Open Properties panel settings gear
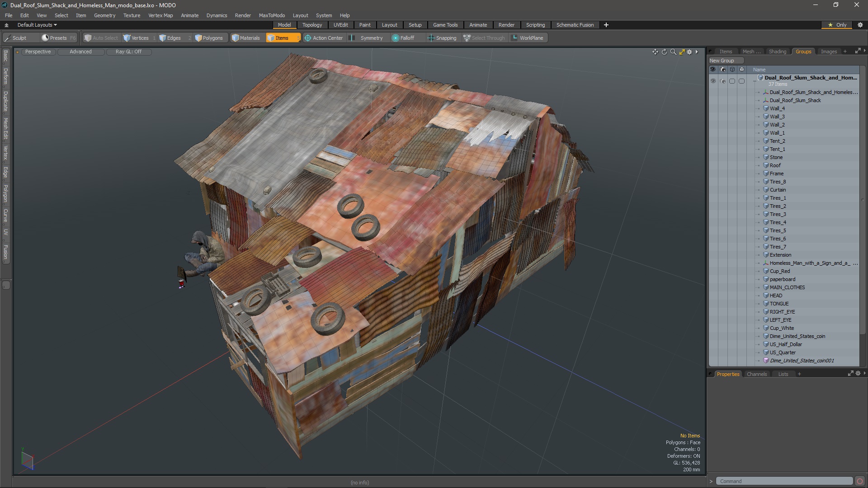 pyautogui.click(x=858, y=374)
